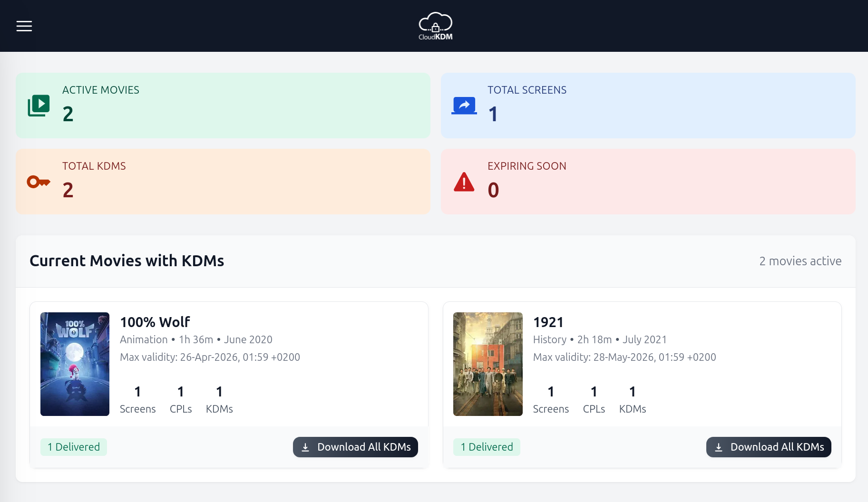Open the 1921 movie poster thumbnail
The width and height of the screenshot is (868, 502).
[488, 364]
